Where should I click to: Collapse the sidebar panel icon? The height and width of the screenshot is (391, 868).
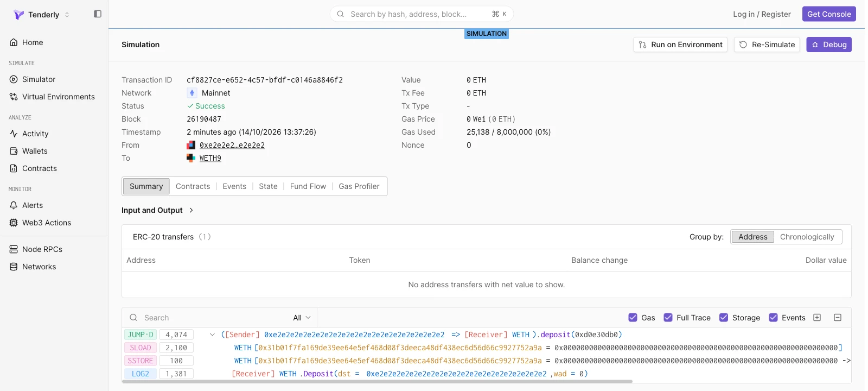[98, 14]
